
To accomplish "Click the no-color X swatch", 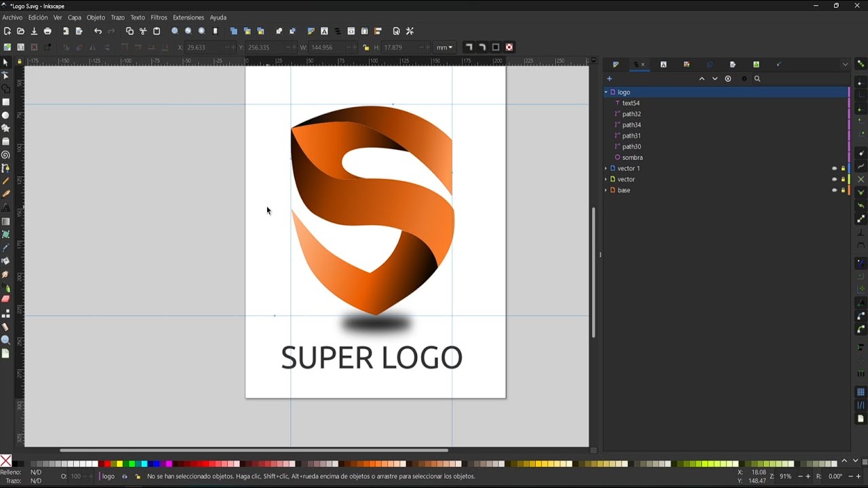I will click(x=6, y=462).
